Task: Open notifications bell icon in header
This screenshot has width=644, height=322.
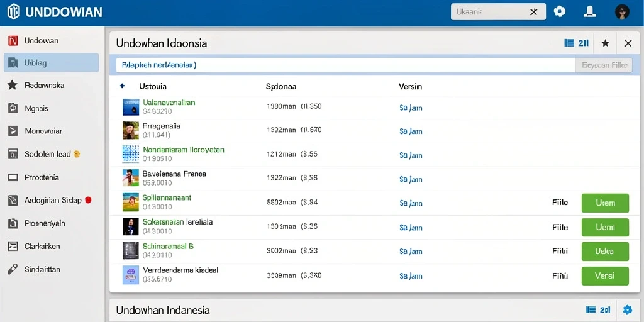Action: click(x=590, y=11)
